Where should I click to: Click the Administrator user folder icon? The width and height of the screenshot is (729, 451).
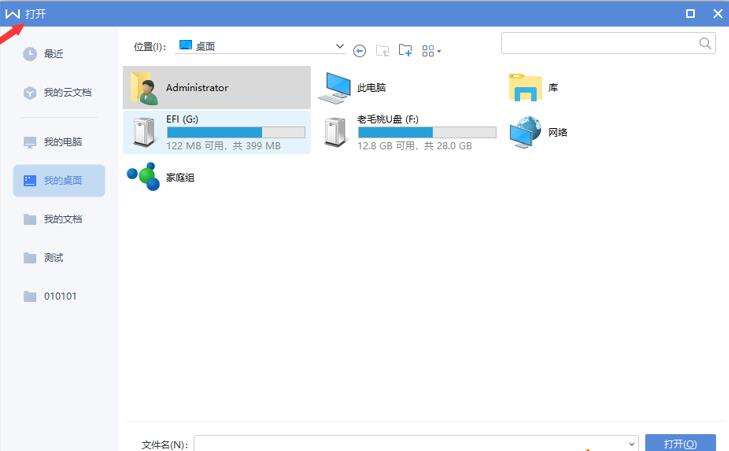tap(145, 87)
